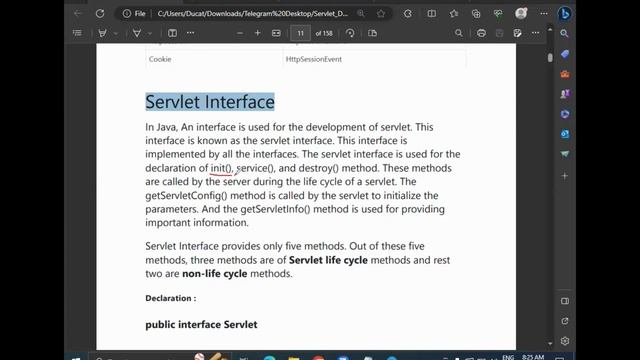Viewport: 640px width, 360px height.
Task: Search in PDF using toolbar magnifier
Action: click(x=459, y=33)
